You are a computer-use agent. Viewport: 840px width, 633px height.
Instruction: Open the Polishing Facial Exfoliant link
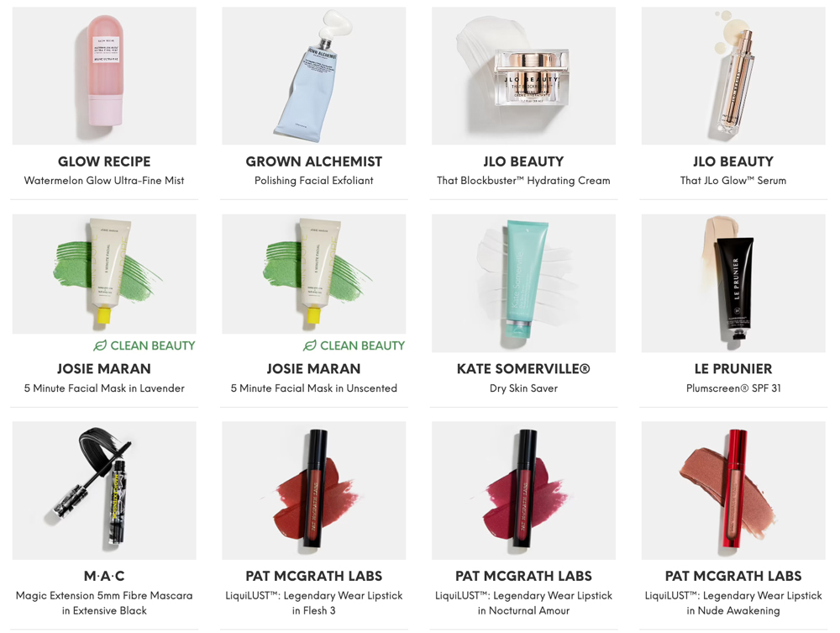[x=314, y=181]
